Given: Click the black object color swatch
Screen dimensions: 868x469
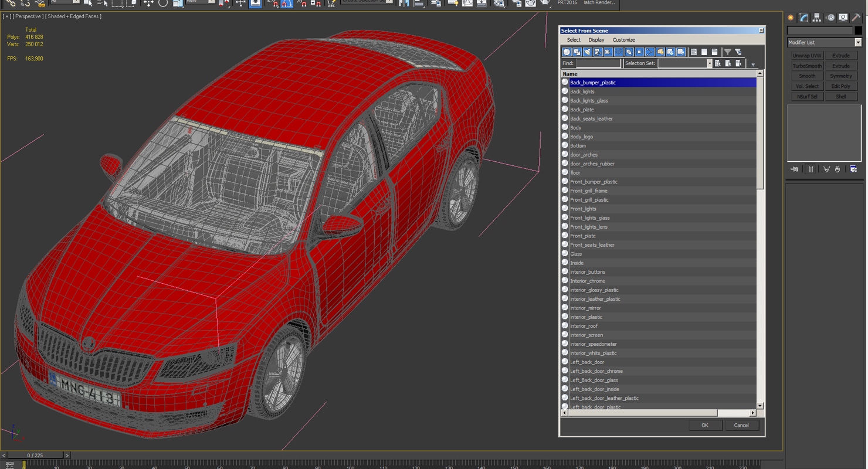Looking at the screenshot, I should tap(859, 30).
